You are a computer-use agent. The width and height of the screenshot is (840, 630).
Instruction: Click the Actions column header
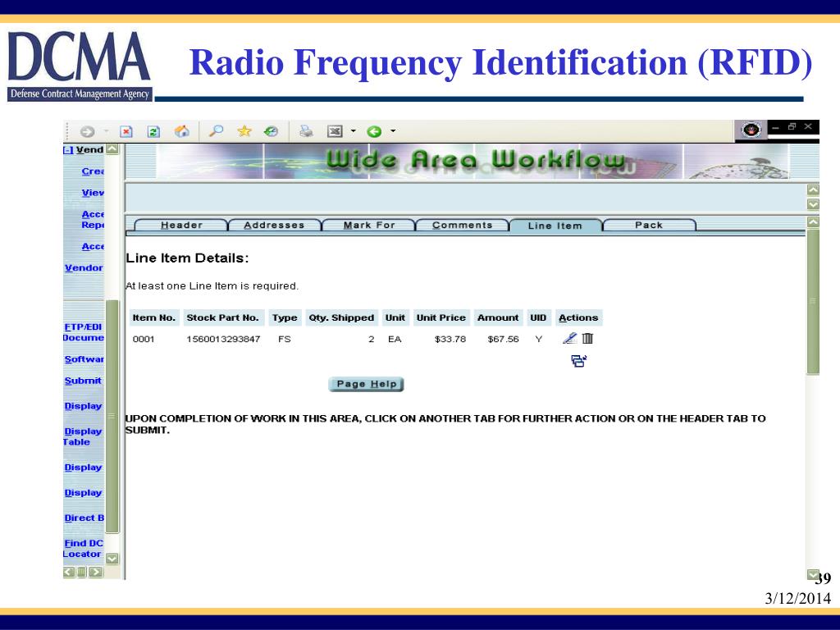tap(578, 317)
